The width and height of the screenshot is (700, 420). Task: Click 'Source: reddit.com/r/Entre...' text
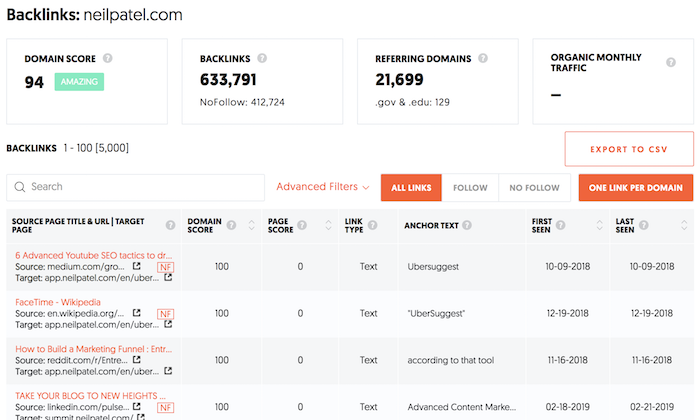(x=71, y=360)
